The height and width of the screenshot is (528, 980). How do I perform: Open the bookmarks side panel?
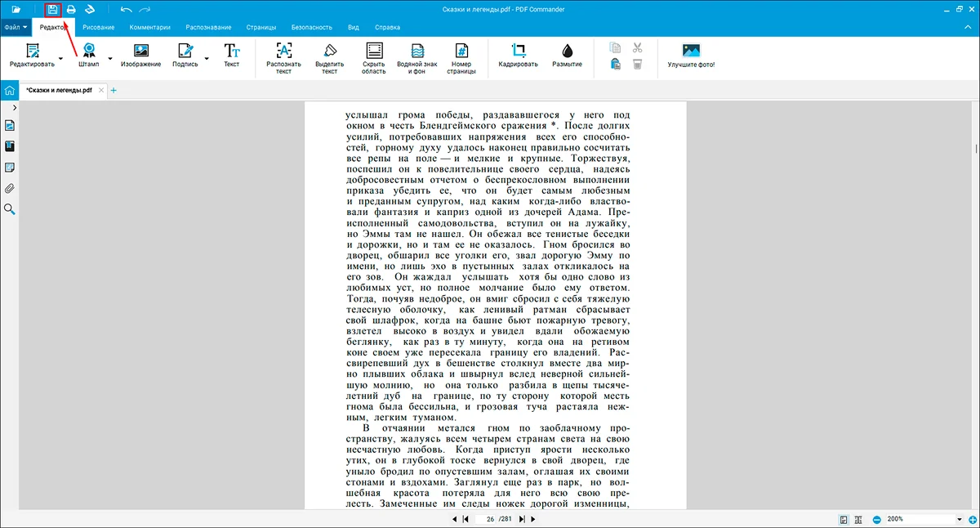point(10,147)
